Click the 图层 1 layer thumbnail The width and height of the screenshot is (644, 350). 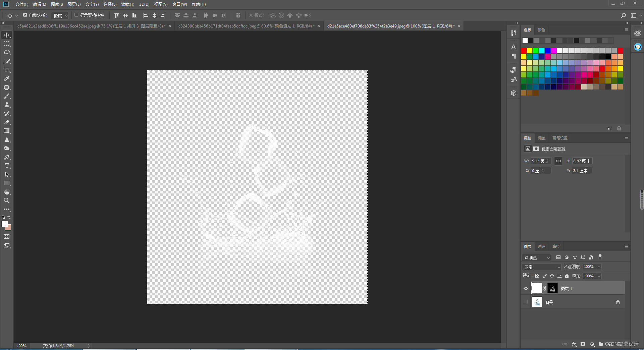pos(537,288)
